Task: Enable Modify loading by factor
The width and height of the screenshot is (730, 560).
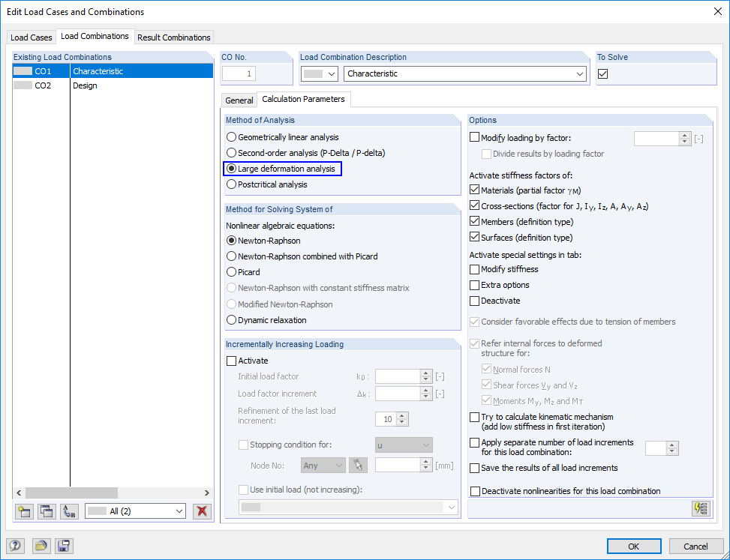Action: pyautogui.click(x=474, y=138)
